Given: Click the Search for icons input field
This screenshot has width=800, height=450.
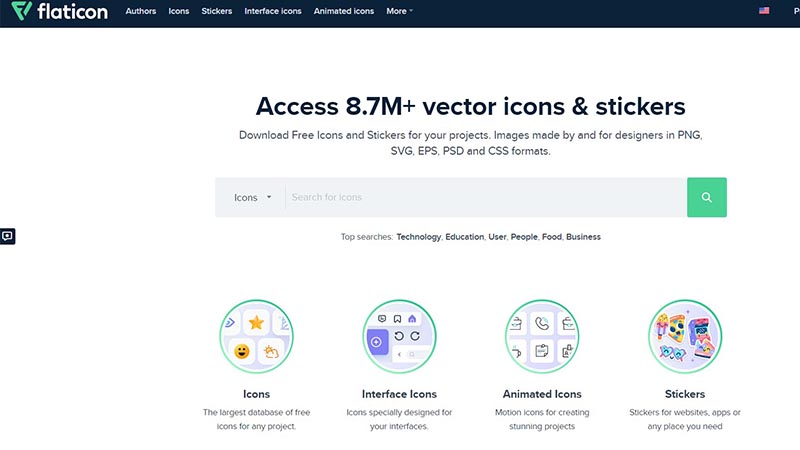Looking at the screenshot, I should tap(486, 197).
